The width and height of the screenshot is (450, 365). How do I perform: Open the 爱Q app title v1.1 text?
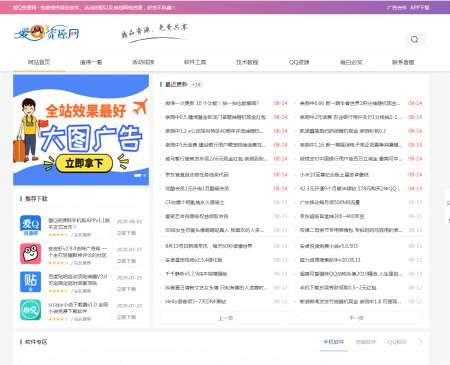(79, 223)
